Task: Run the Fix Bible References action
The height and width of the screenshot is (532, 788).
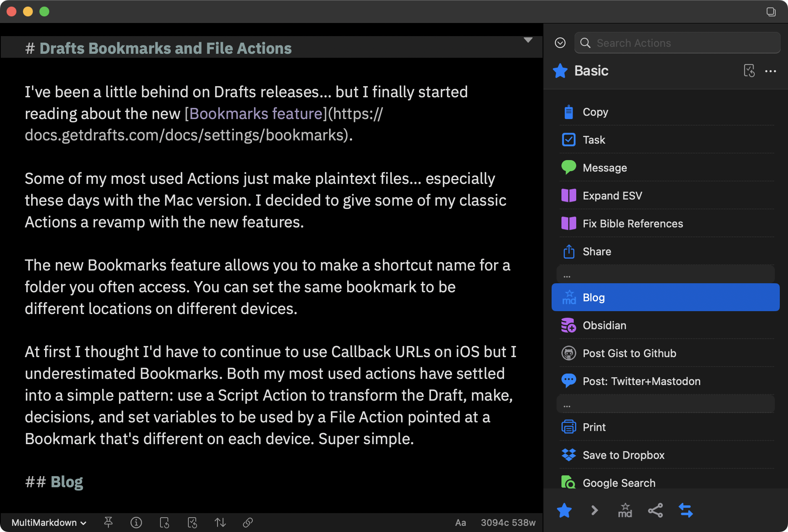Action: tap(665, 224)
